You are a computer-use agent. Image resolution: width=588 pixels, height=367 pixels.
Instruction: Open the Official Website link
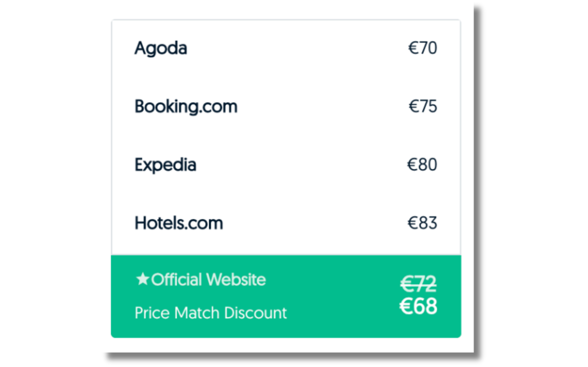[x=208, y=280]
